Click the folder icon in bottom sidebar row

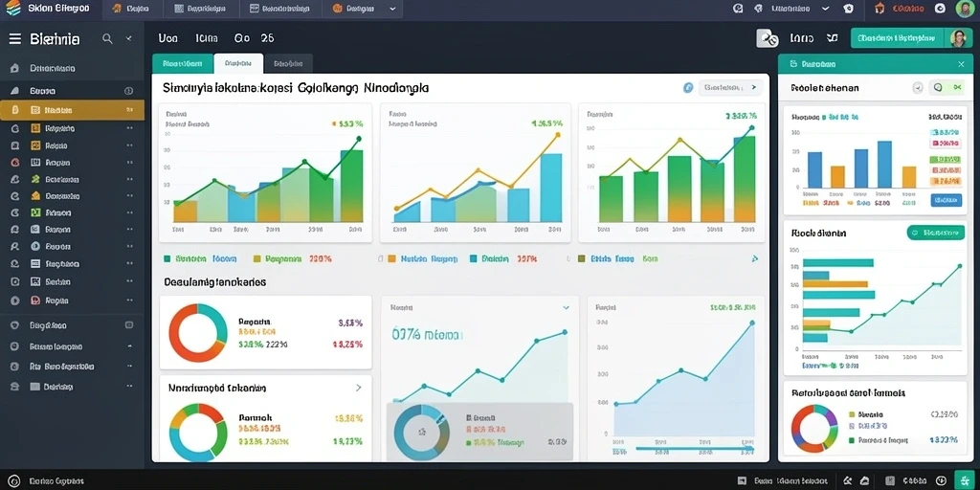(x=35, y=387)
